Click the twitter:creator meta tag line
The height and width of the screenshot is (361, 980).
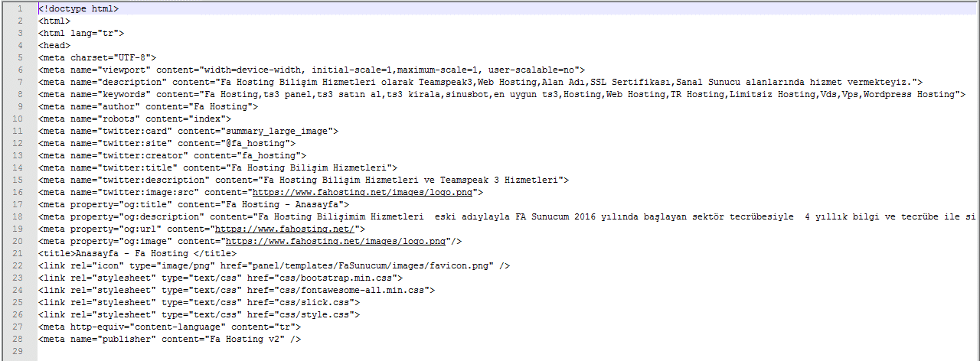tap(172, 155)
